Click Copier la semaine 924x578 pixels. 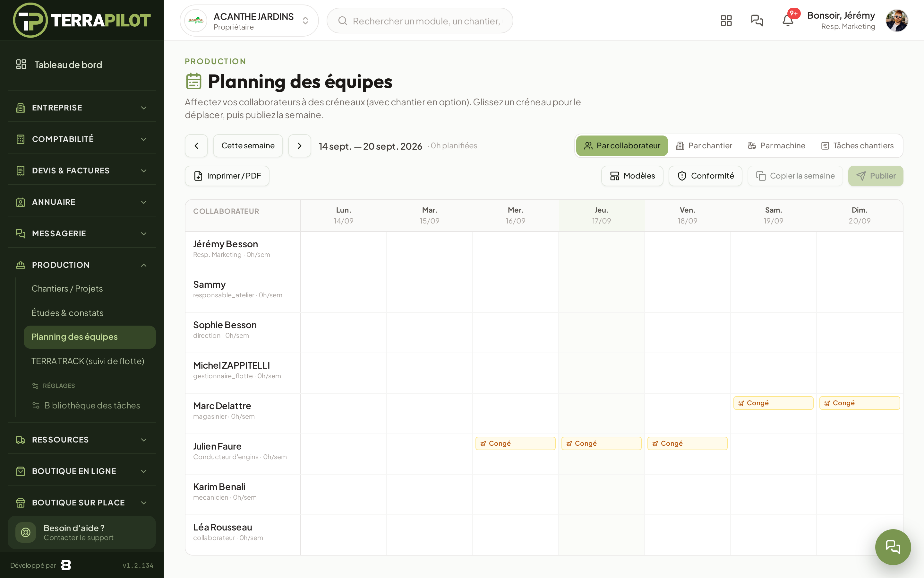pyautogui.click(x=795, y=176)
